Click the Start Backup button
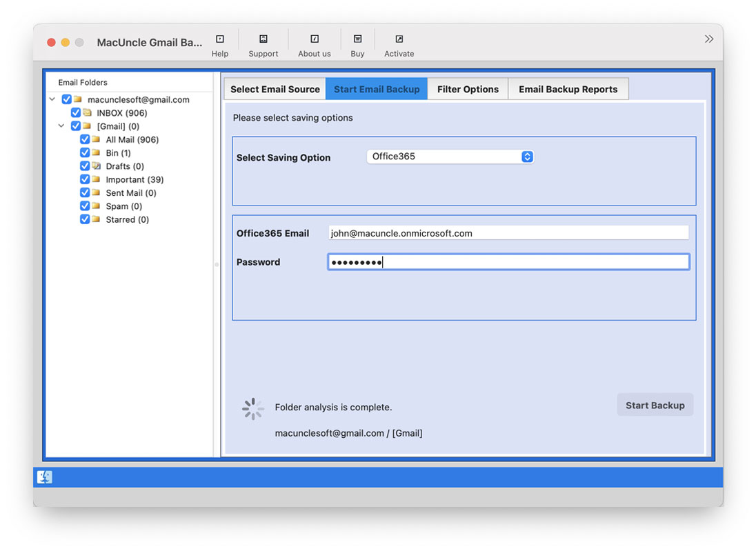 (655, 405)
